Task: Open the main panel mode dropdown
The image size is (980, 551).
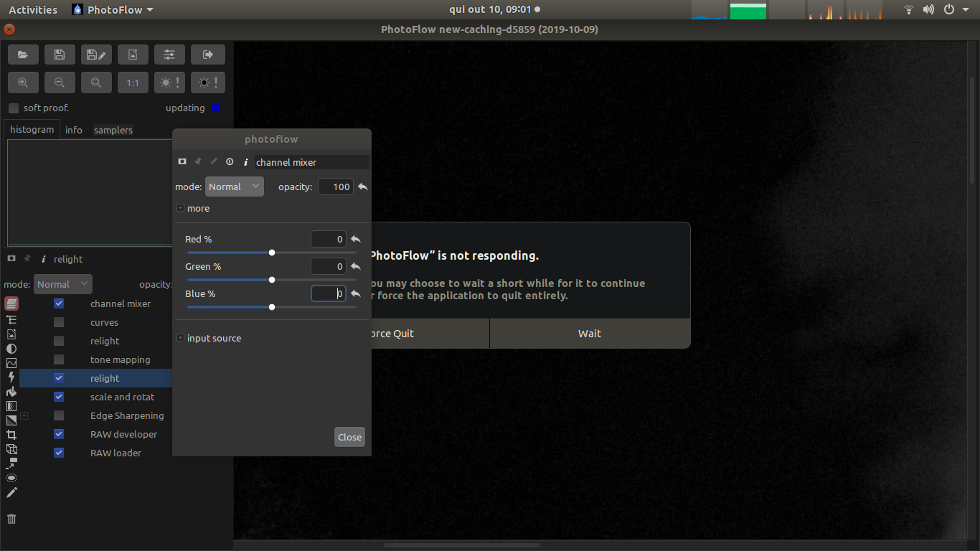Action: click(x=63, y=284)
